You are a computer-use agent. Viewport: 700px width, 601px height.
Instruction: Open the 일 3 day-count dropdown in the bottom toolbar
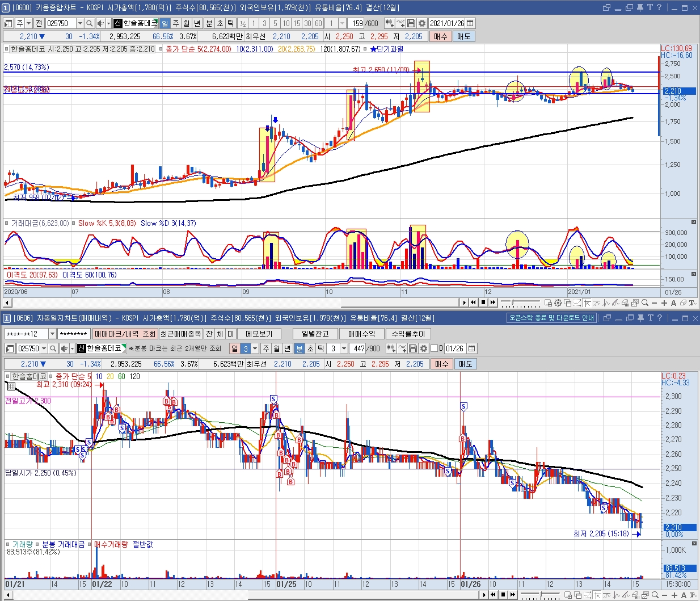click(255, 348)
